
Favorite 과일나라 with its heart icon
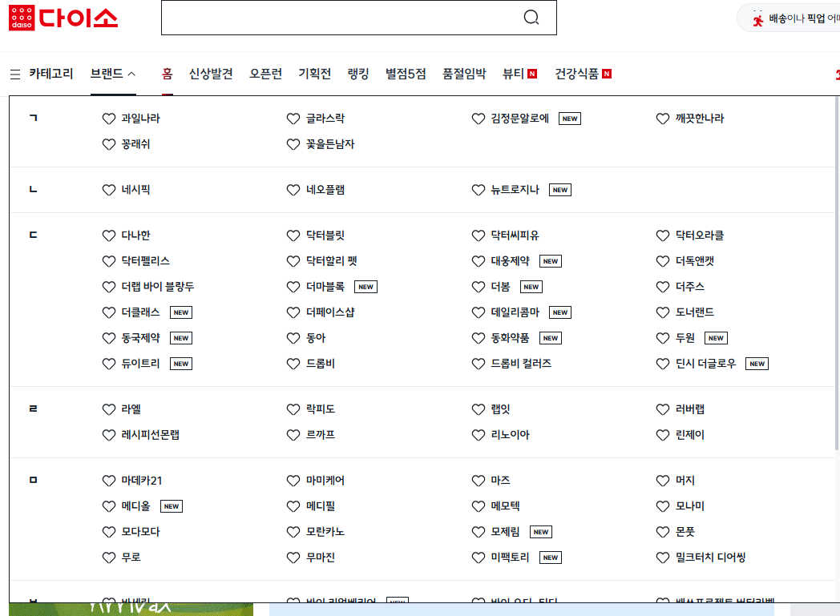(109, 119)
